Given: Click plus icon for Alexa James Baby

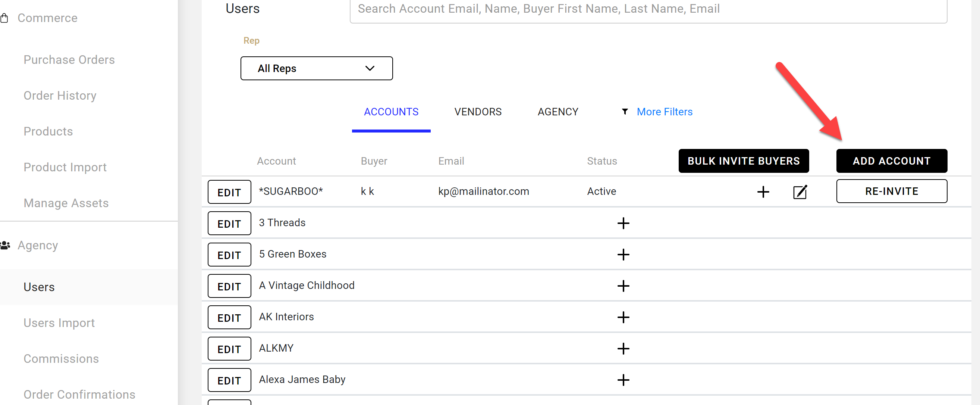Looking at the screenshot, I should pyautogui.click(x=623, y=380).
